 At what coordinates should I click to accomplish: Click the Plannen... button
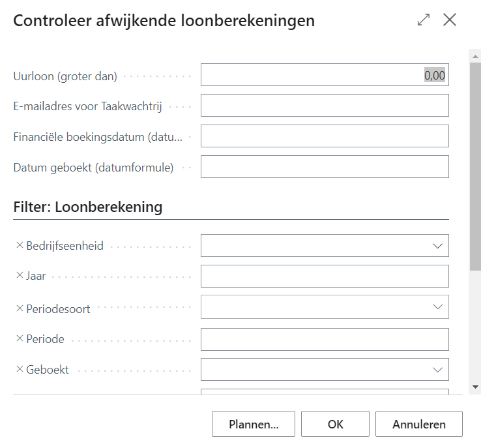coord(254,424)
